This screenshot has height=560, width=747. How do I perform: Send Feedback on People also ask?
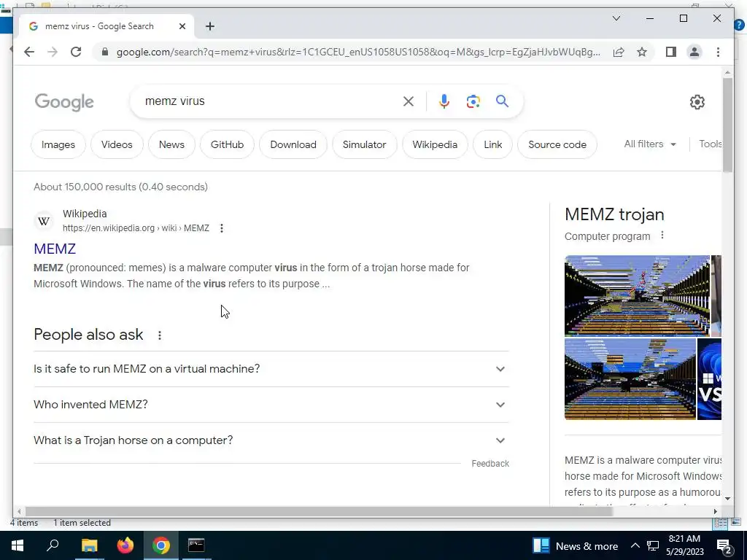click(x=490, y=463)
